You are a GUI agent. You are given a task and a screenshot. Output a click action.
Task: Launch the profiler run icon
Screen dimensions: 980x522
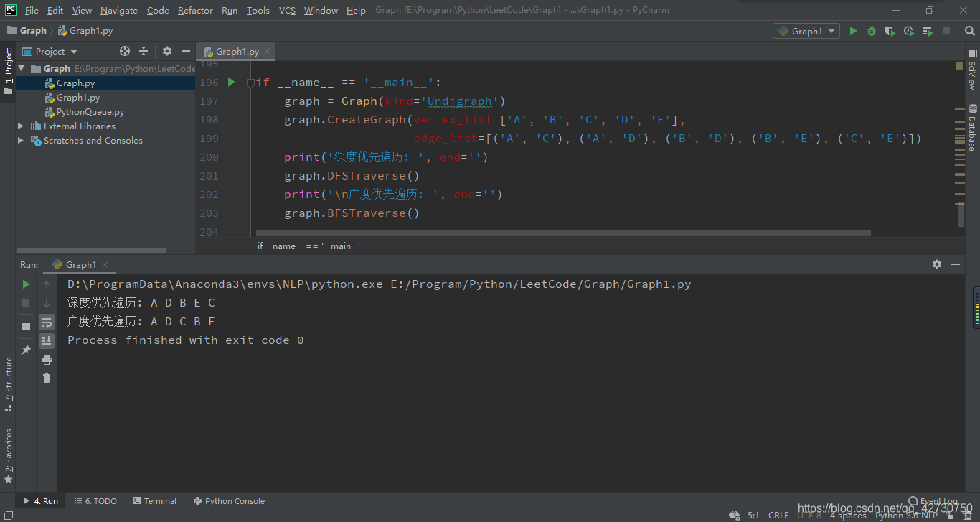click(x=909, y=31)
